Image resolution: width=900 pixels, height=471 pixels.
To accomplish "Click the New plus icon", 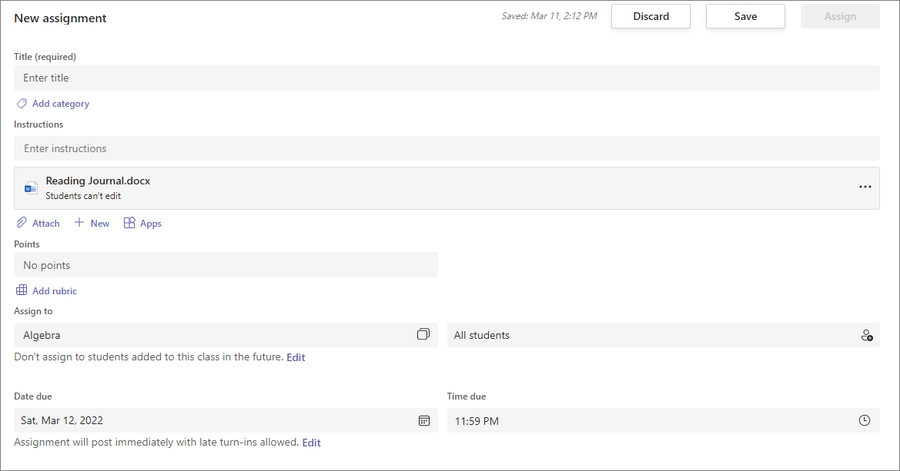I will pos(79,223).
